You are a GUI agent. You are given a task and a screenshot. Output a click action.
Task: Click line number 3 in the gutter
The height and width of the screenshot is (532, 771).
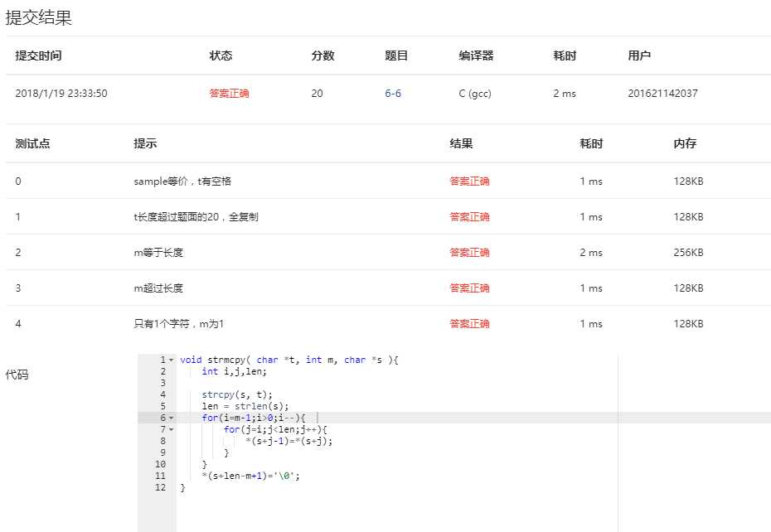point(162,383)
